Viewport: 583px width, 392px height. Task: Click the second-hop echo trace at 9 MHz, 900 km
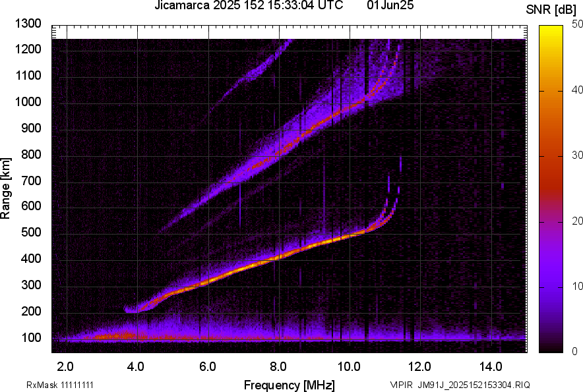(x=315, y=126)
